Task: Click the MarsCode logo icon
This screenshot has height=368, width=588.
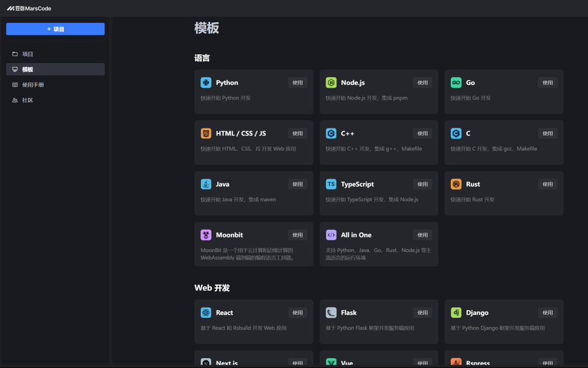Action: point(10,8)
